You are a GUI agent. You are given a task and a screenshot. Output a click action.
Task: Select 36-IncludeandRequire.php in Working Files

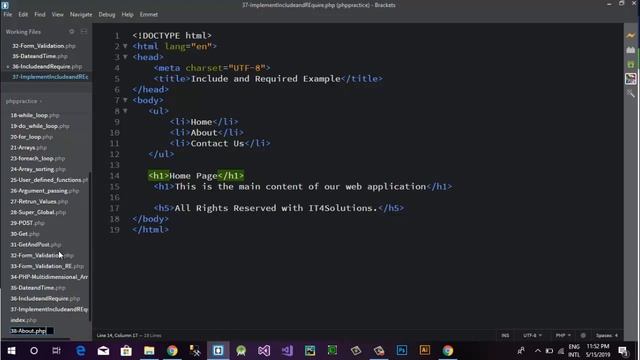(46, 67)
